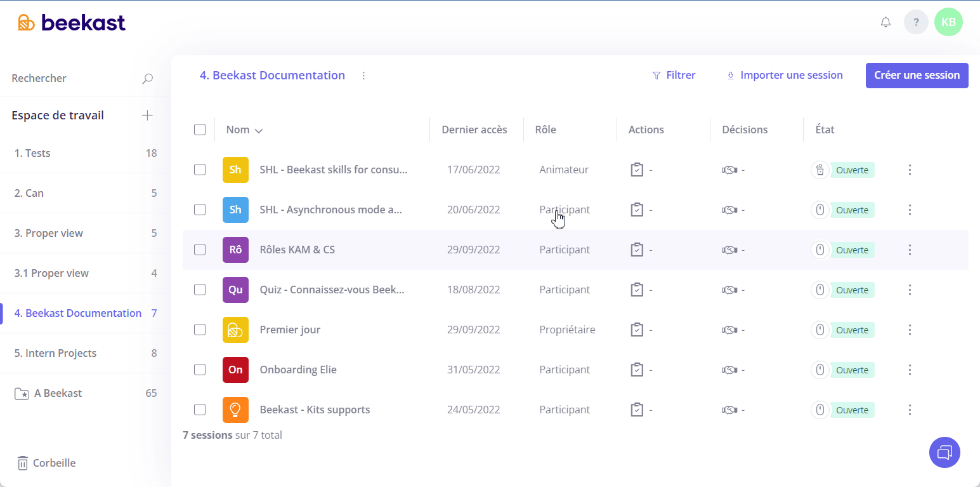Check the box for Beekast - Kits supports
The image size is (980, 487).
(200, 410)
